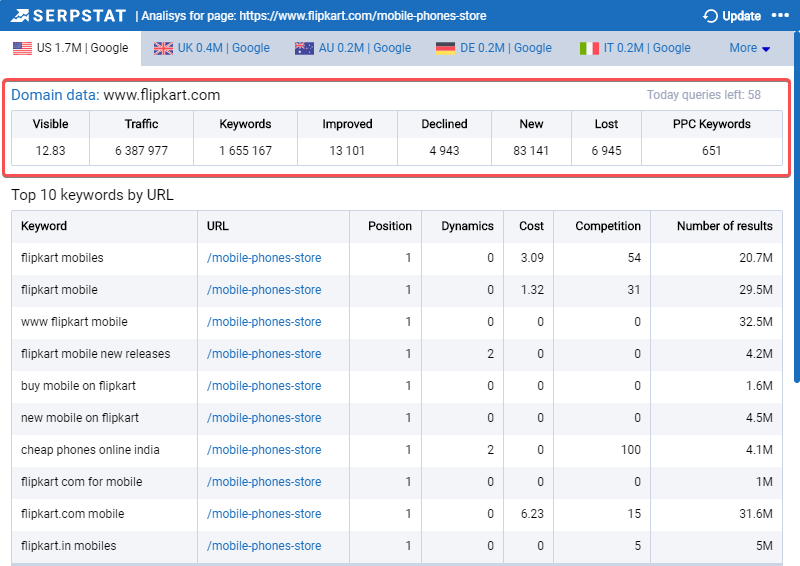Click the Italy flag icon
The height and width of the screenshot is (566, 800).
(x=589, y=48)
